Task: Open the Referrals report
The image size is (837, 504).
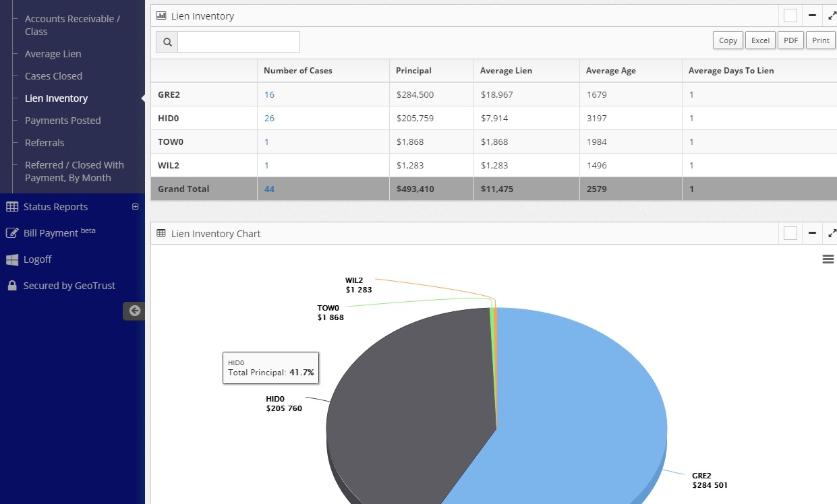Action: (45, 143)
